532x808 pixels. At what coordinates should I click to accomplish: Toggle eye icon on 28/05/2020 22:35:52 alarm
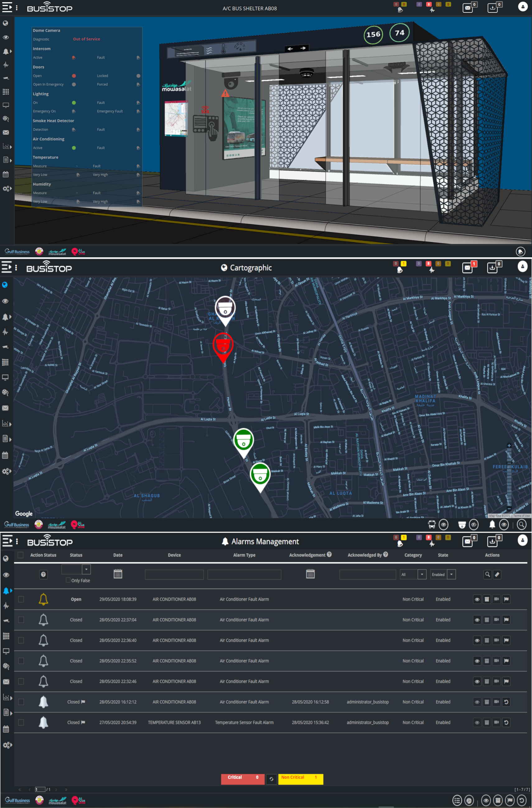477,661
